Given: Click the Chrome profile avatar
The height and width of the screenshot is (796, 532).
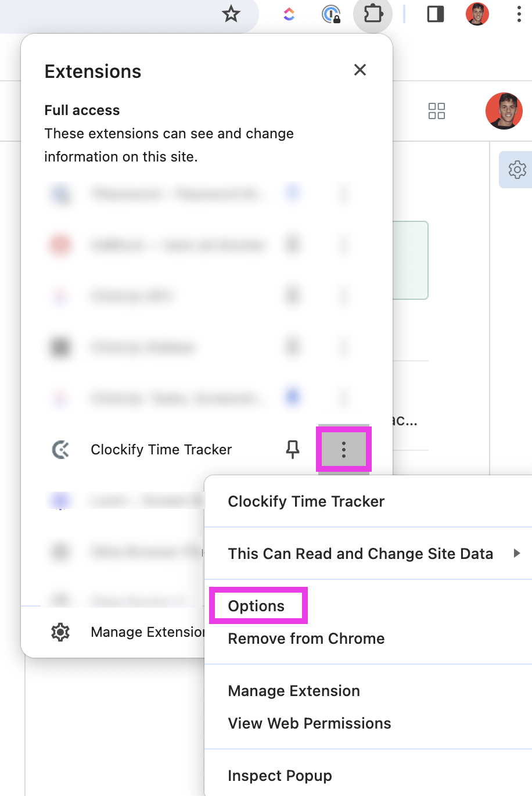Looking at the screenshot, I should (477, 14).
